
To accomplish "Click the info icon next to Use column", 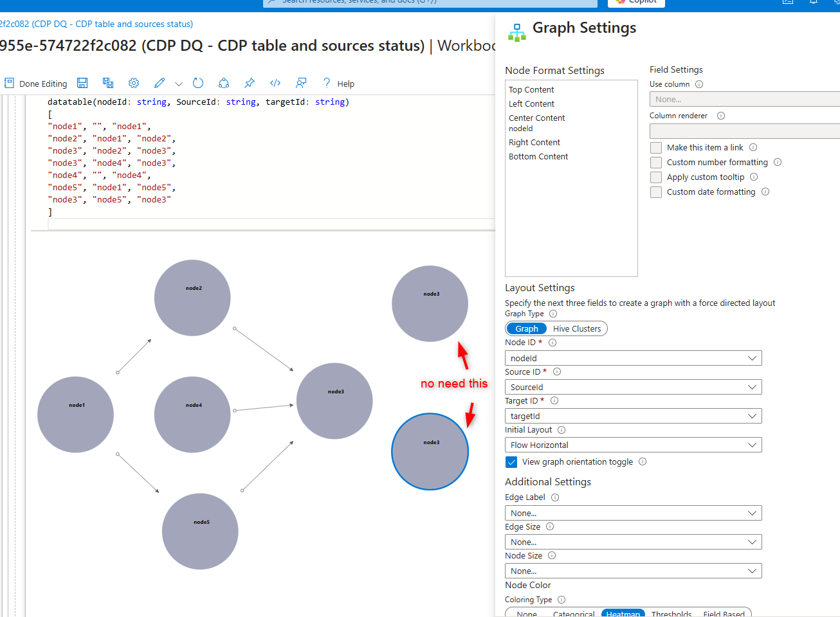I will [699, 84].
